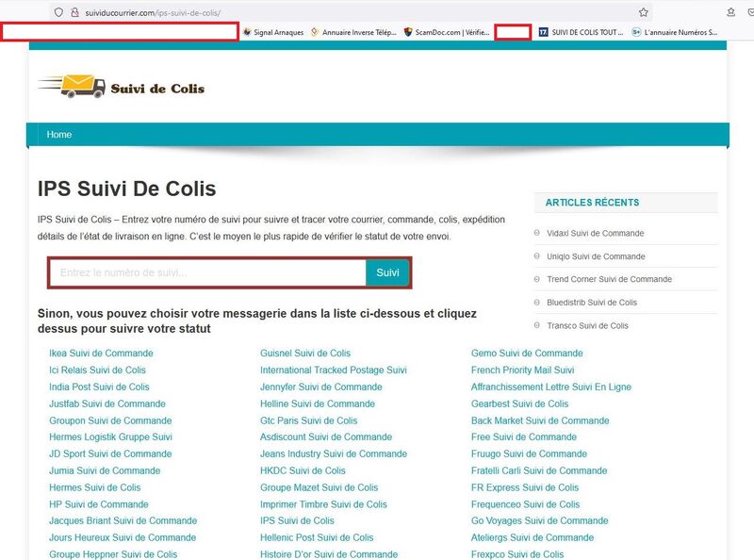Open Jumia Suivi de Commande link

[x=105, y=470]
